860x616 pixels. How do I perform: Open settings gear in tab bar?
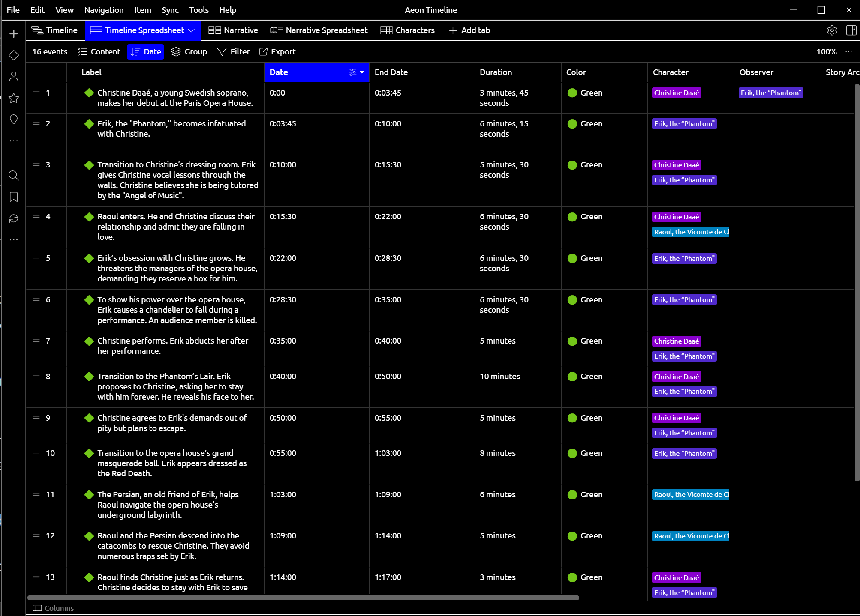pos(832,30)
